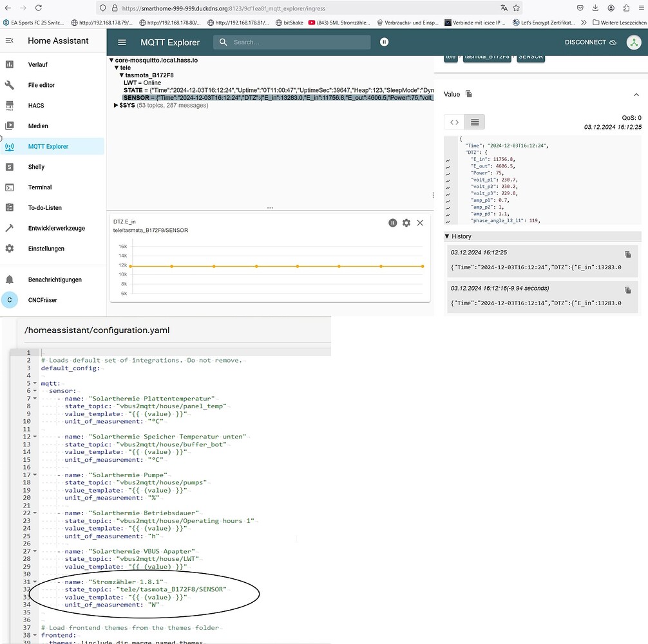Open the MQTT Explorer hamburger menu
This screenshot has width=648, height=644.
[x=122, y=42]
